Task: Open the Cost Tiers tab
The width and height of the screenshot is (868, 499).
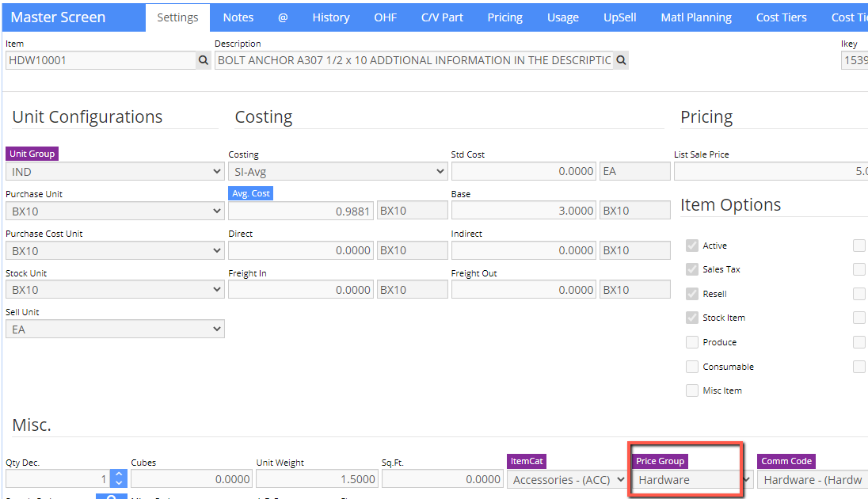Action: coord(782,17)
